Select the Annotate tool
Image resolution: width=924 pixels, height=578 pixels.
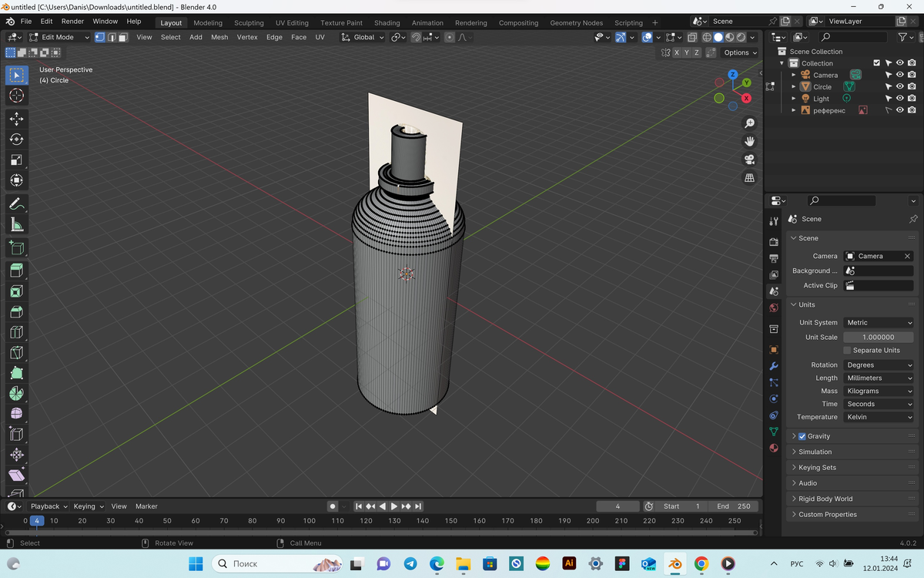[x=16, y=203]
